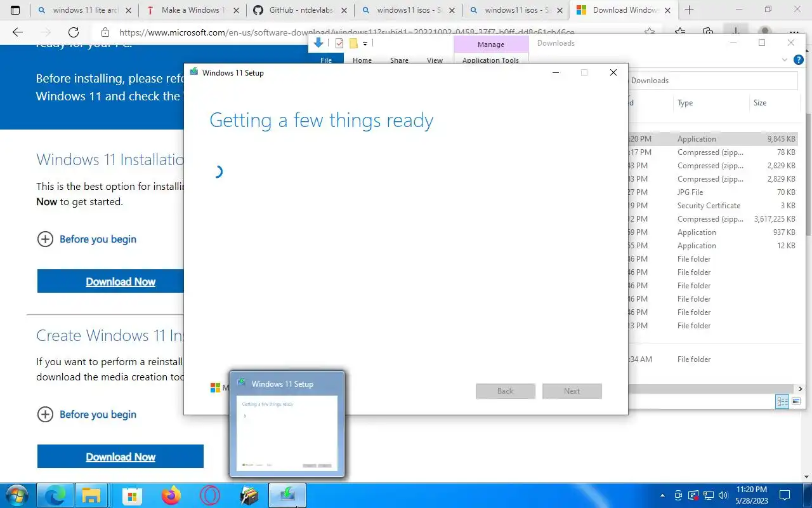
Task: Open Explorer Share ribbon tab
Action: pos(399,60)
